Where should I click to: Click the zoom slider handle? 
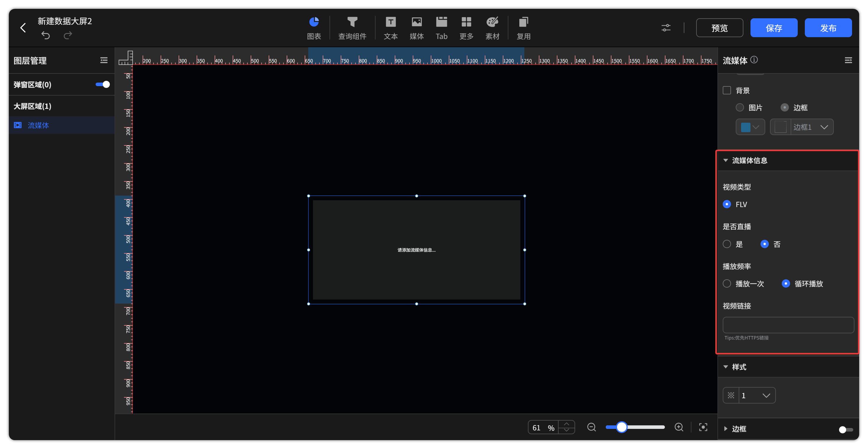pos(621,427)
